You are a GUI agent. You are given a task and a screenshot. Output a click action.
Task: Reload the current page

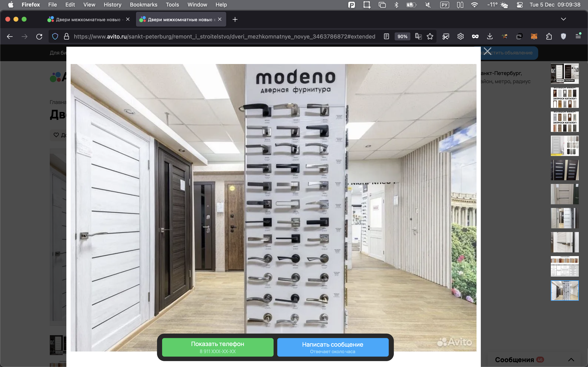pos(39,36)
